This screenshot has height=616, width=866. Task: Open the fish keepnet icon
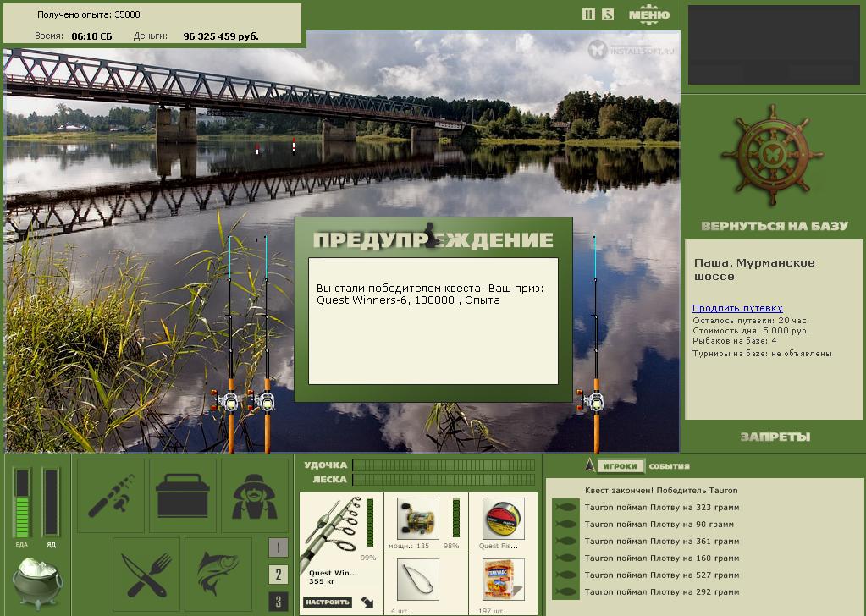pyautogui.click(x=218, y=575)
